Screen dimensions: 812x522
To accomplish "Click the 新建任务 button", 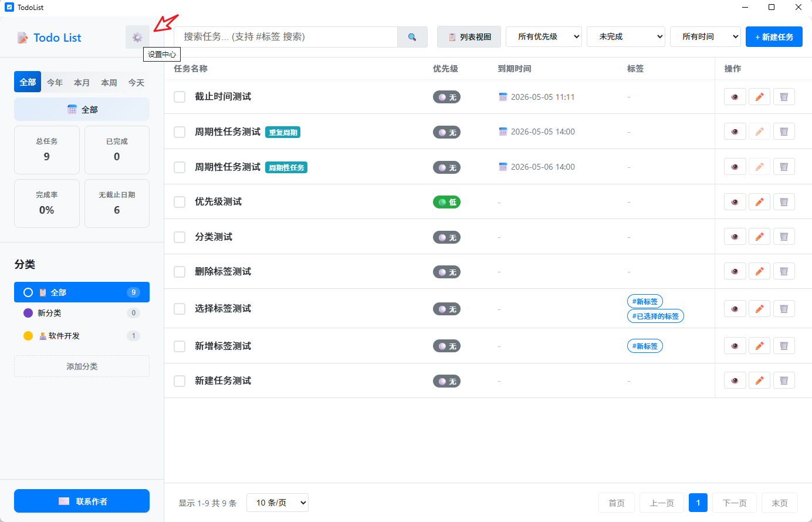I will pos(774,37).
